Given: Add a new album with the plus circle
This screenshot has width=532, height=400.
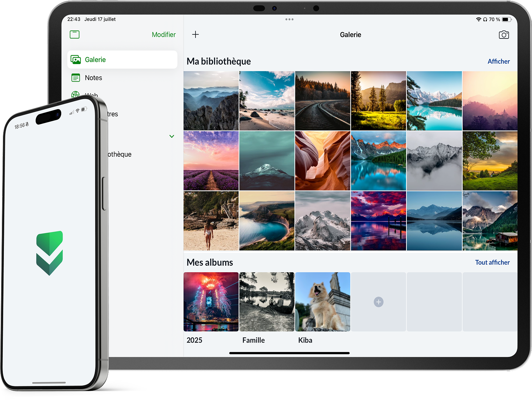Looking at the screenshot, I should 378,302.
